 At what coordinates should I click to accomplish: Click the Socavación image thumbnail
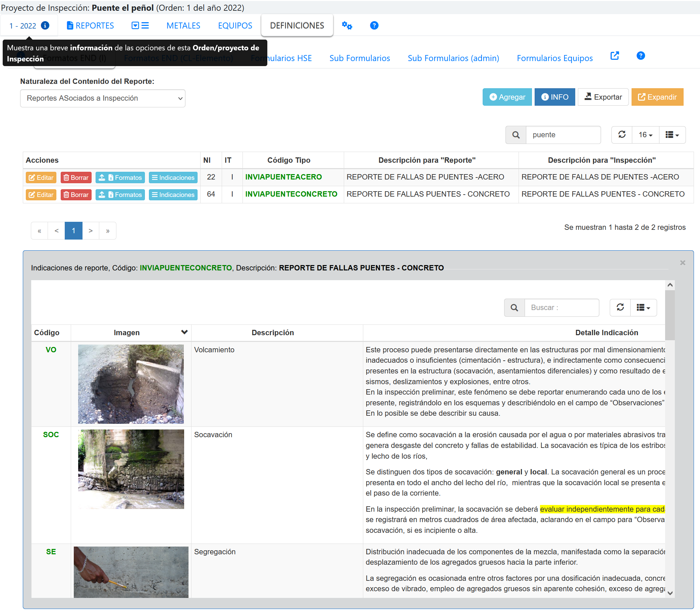(131, 469)
